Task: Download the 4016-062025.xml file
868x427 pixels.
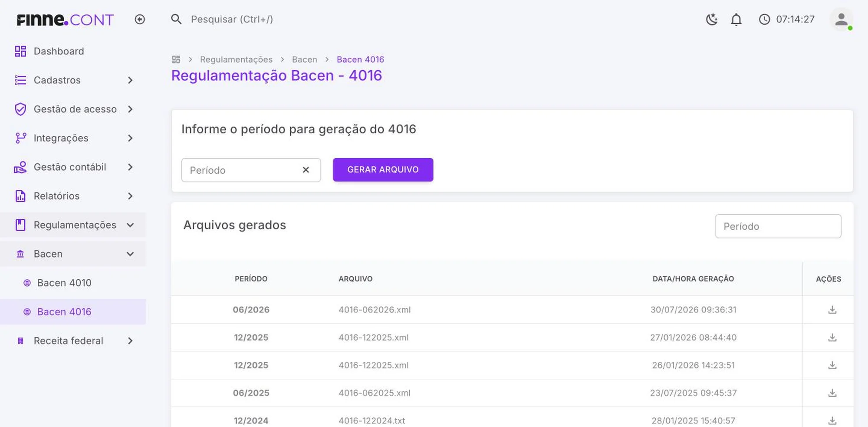Action: (x=832, y=393)
